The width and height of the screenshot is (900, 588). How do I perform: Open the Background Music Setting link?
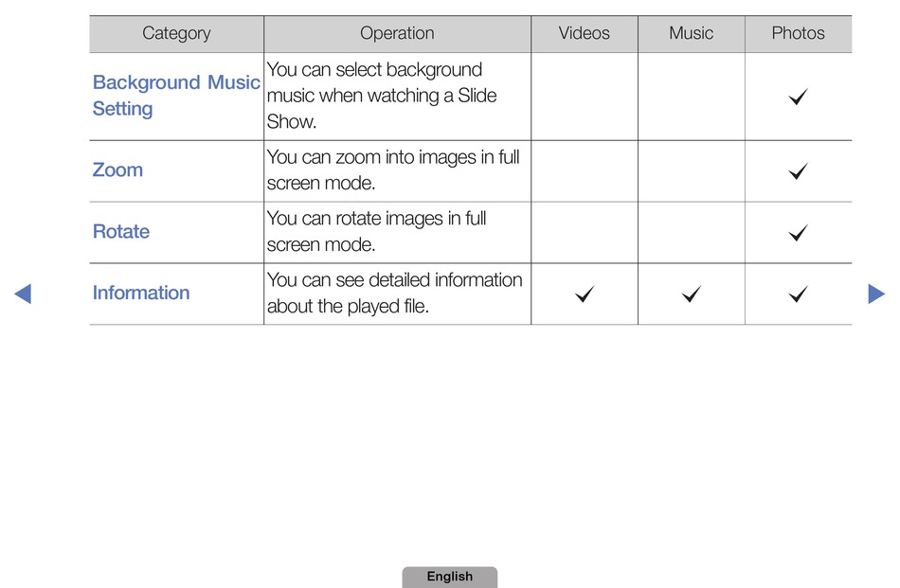pos(176,96)
